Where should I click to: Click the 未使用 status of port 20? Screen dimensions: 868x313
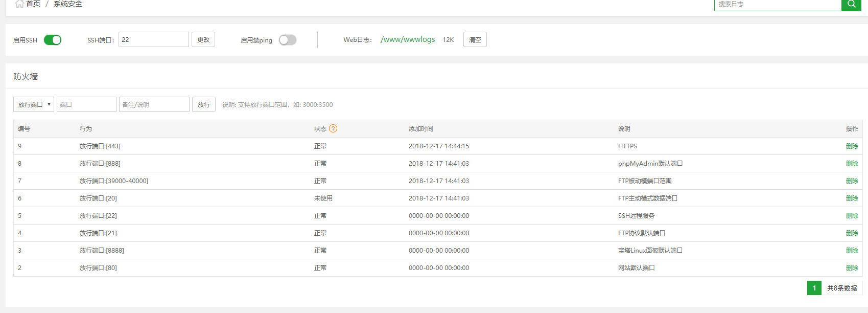(323, 198)
